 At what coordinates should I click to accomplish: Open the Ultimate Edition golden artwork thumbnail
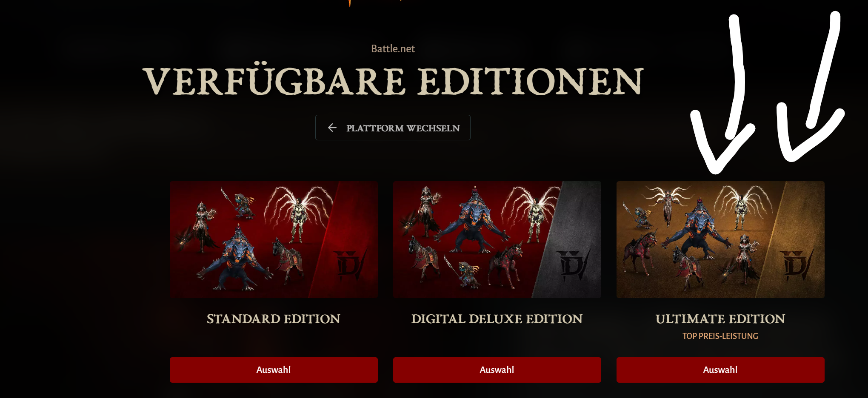pyautogui.click(x=720, y=239)
